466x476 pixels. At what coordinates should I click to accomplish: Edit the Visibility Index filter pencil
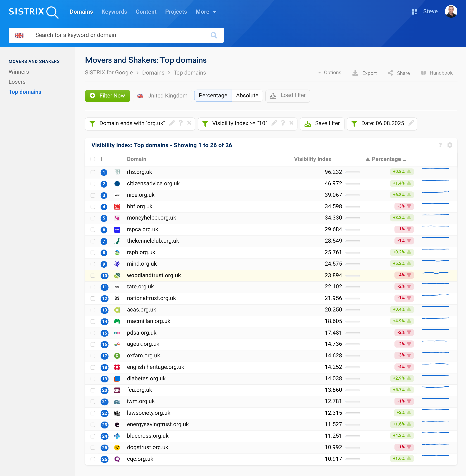pos(274,123)
